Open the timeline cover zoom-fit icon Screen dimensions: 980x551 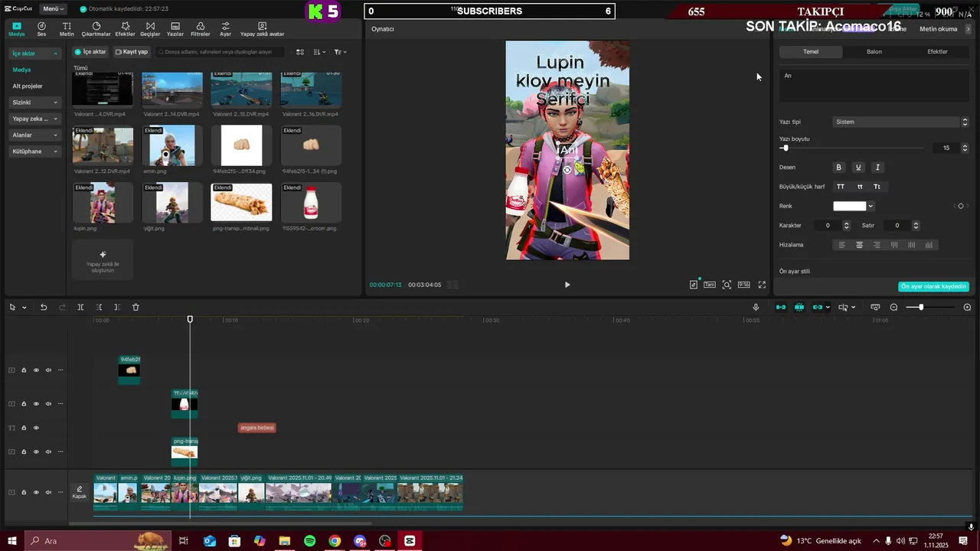pos(875,307)
